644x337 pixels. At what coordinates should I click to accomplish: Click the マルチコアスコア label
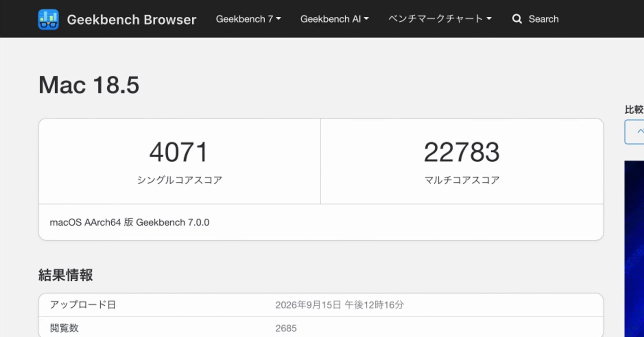click(x=462, y=180)
